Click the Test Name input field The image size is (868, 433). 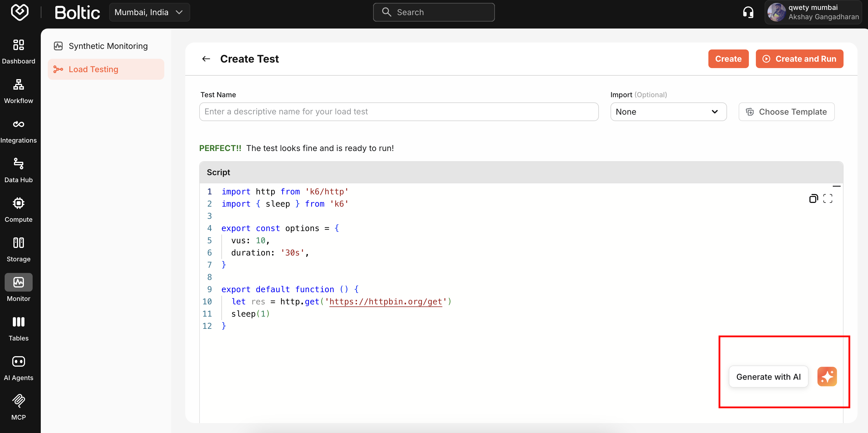pos(399,112)
